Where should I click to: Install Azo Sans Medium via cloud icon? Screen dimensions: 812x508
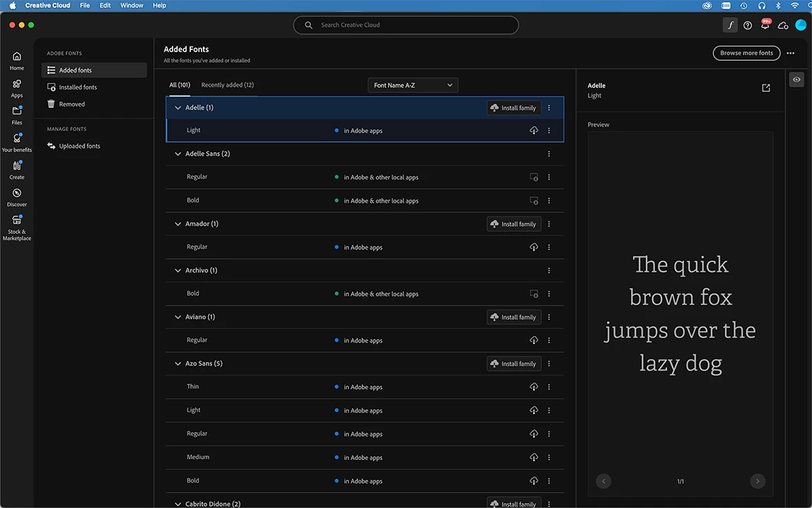click(x=534, y=457)
